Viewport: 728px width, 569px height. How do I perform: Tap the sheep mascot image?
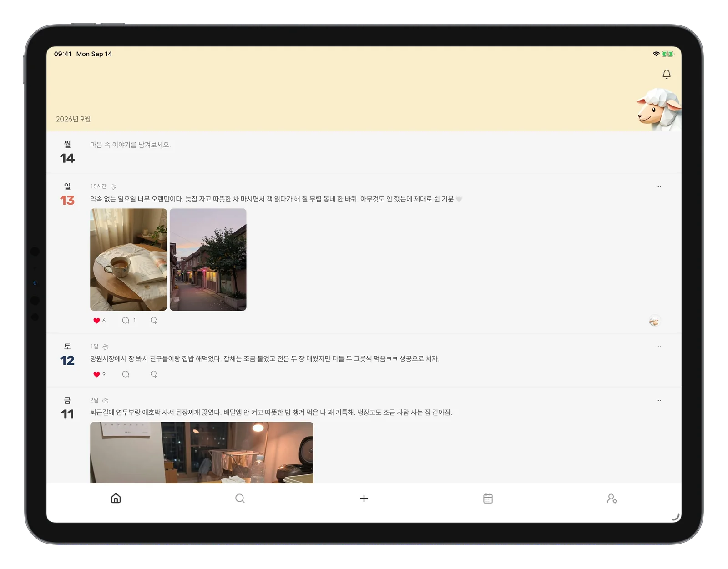[x=658, y=109]
